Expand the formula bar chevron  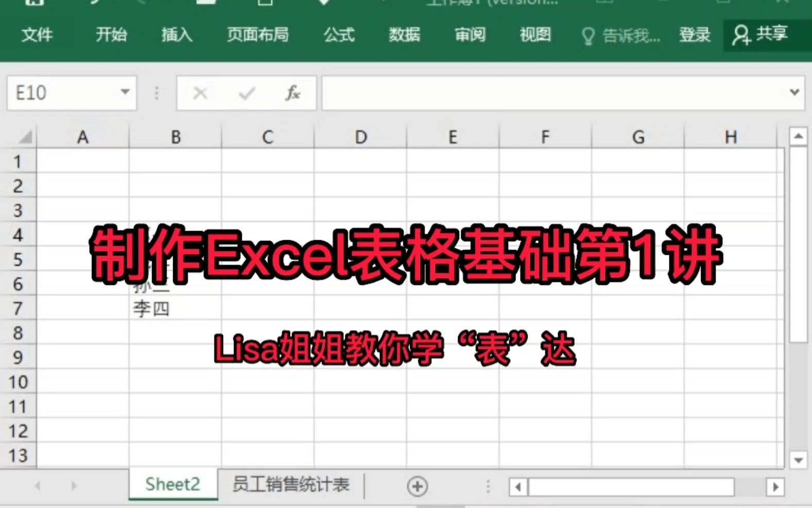[794, 92]
